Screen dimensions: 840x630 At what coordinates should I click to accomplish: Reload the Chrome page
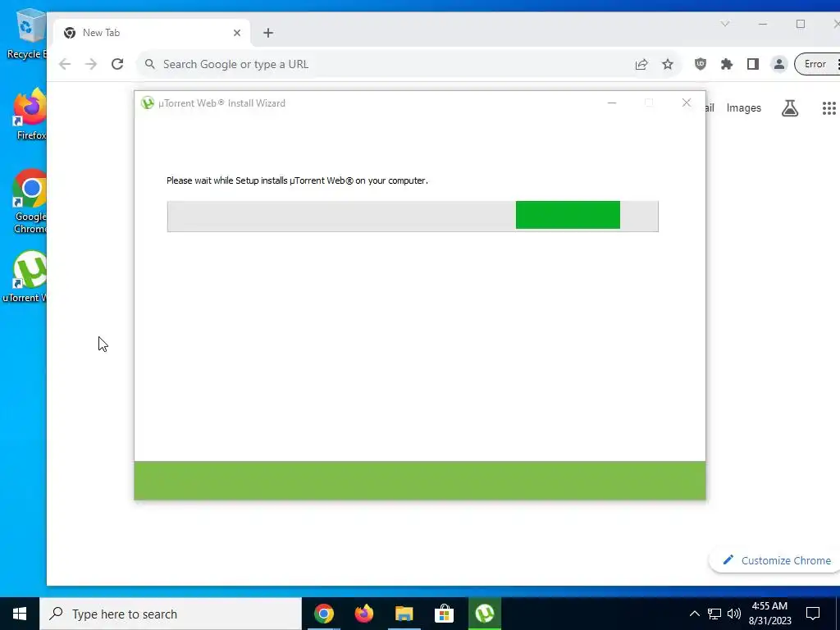tap(117, 64)
